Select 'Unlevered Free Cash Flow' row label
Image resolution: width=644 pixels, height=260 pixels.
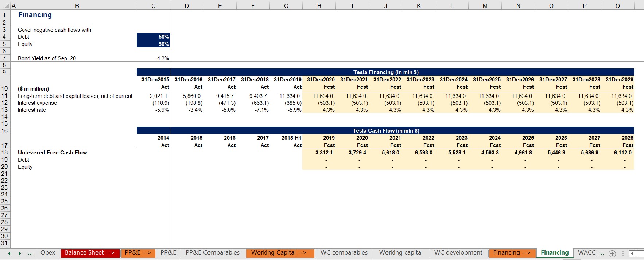[52, 153]
